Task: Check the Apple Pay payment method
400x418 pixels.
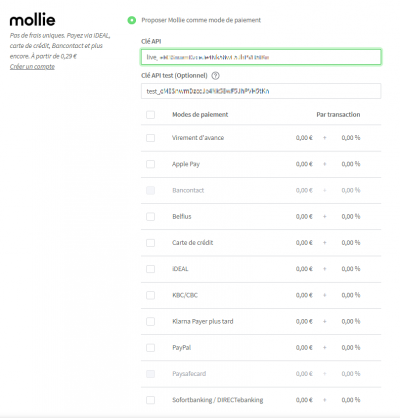Action: tap(150, 164)
